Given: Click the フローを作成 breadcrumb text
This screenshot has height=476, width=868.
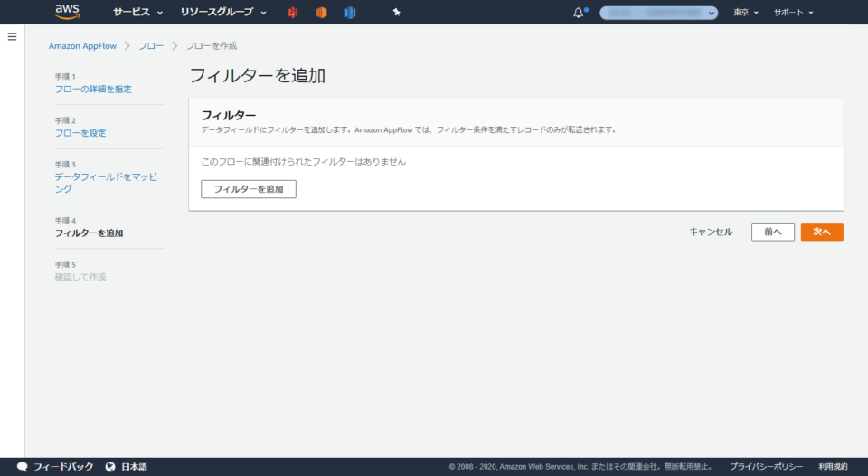Looking at the screenshot, I should 211,46.
